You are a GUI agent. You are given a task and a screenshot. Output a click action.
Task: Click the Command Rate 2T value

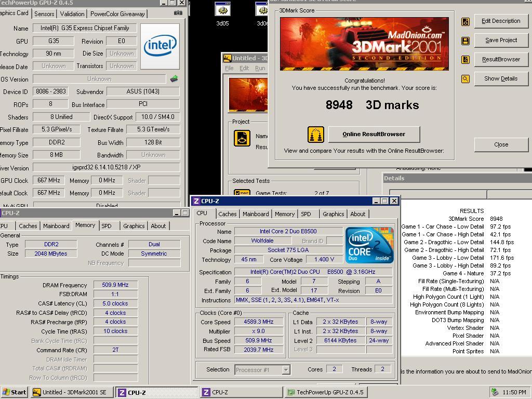tap(115, 350)
